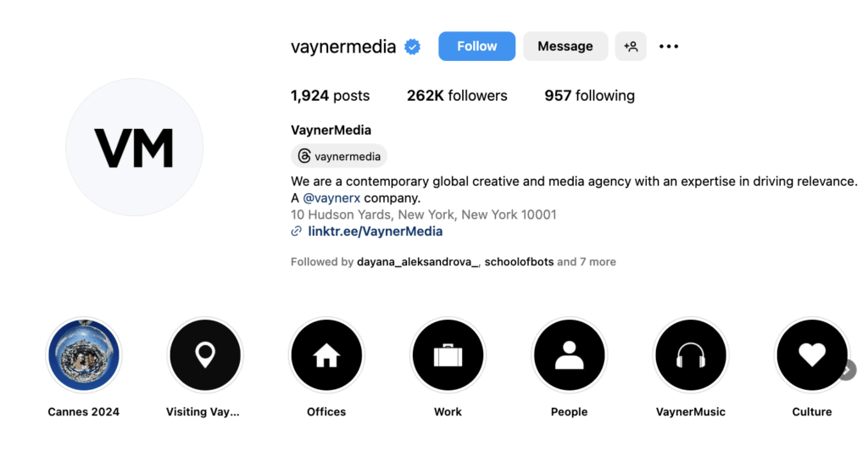The height and width of the screenshot is (468, 868).
Task: Open the People person icon highlight
Action: coord(569,355)
